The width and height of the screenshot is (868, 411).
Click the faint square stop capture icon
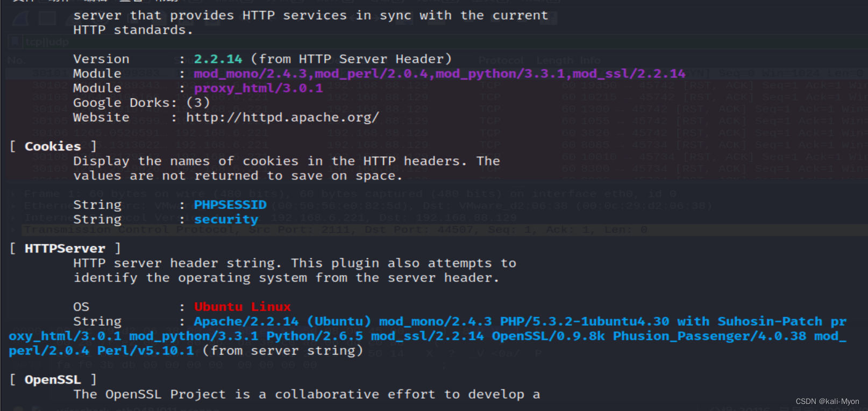[47, 18]
